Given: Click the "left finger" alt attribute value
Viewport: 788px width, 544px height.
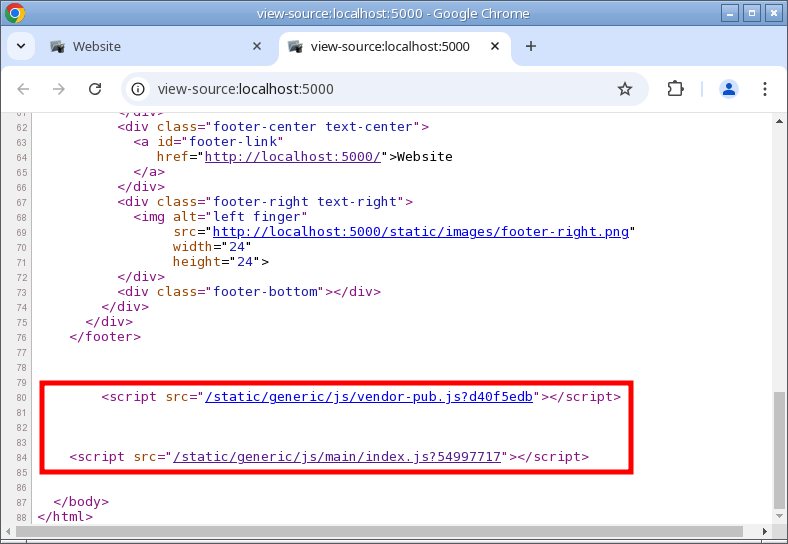Looking at the screenshot, I should 256,217.
